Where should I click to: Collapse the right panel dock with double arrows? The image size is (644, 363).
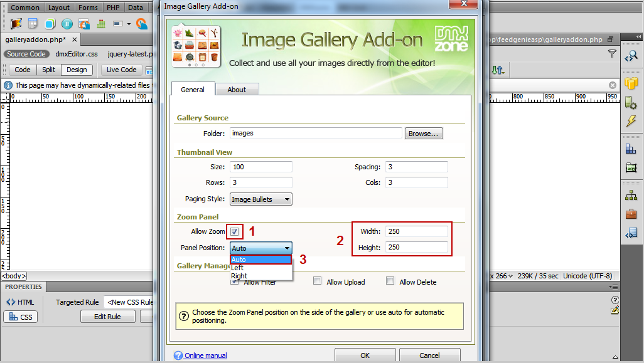pos(638,37)
